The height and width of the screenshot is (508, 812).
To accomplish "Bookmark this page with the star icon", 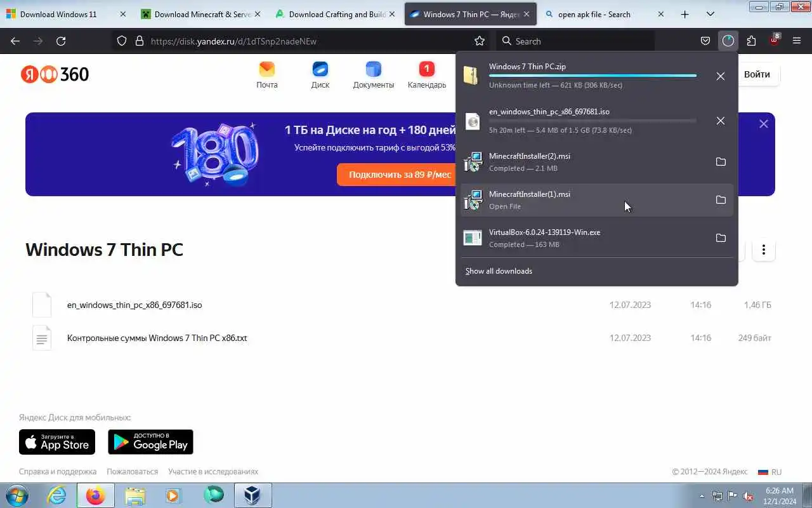I will 480,41.
